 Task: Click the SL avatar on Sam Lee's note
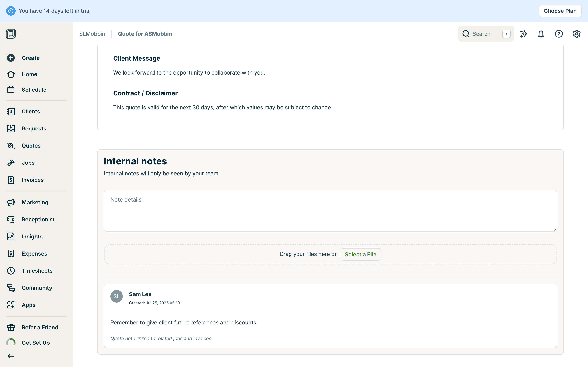tap(117, 296)
